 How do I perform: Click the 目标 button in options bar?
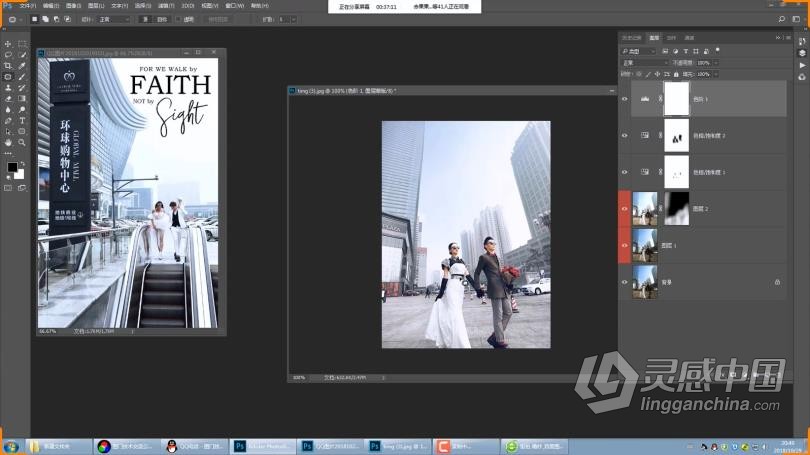pos(162,19)
